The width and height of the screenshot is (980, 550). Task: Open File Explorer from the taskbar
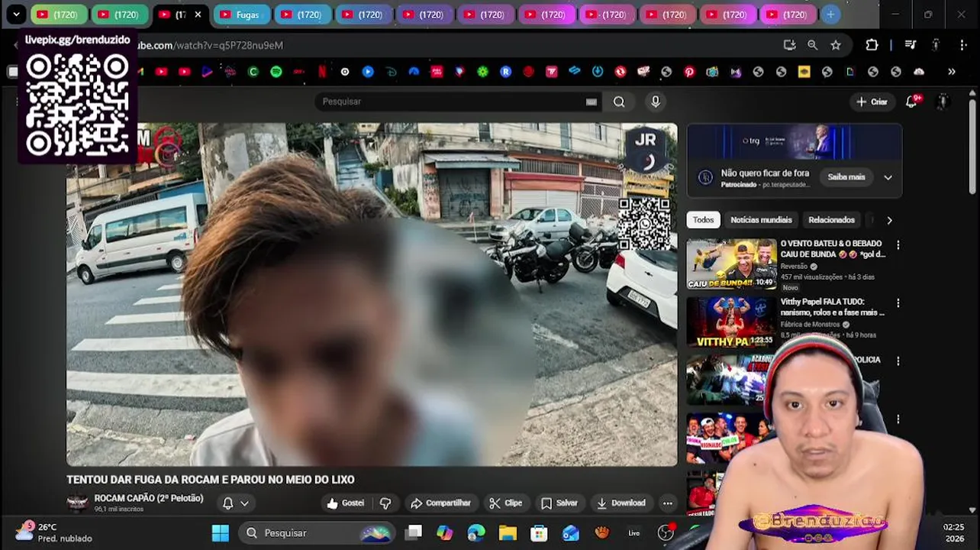click(x=508, y=533)
